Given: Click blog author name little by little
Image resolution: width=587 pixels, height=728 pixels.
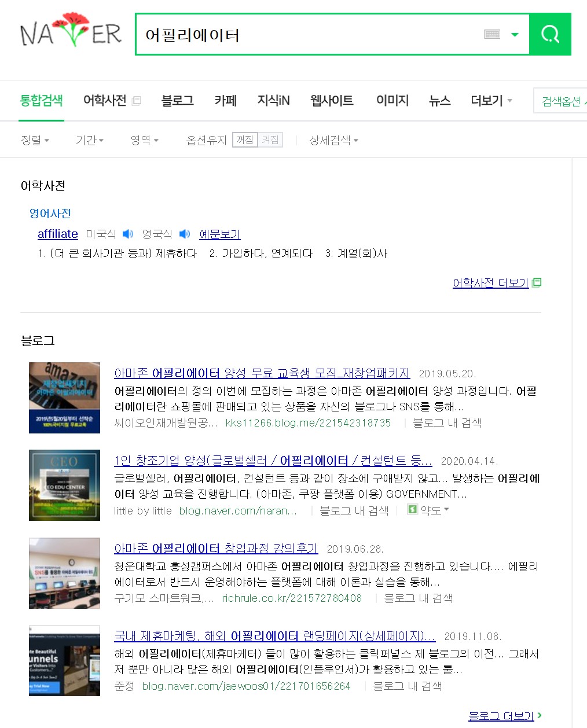Looking at the screenshot, I should [143, 510].
